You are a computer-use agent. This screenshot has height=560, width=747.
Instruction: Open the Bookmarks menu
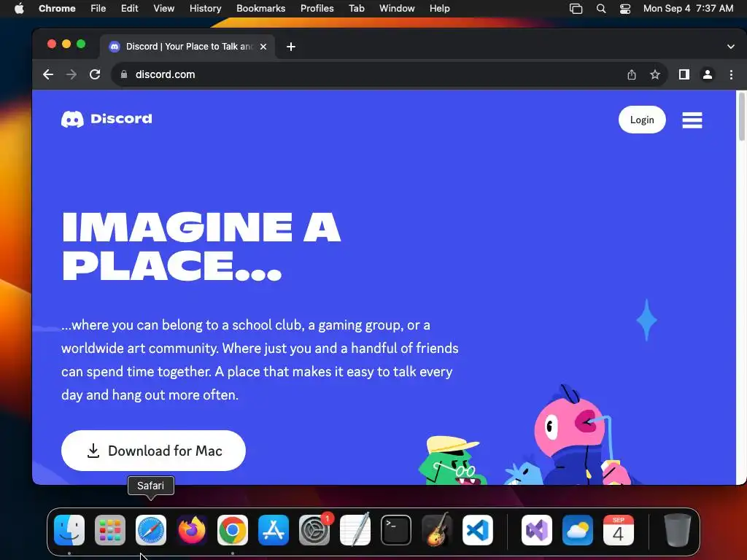click(260, 8)
